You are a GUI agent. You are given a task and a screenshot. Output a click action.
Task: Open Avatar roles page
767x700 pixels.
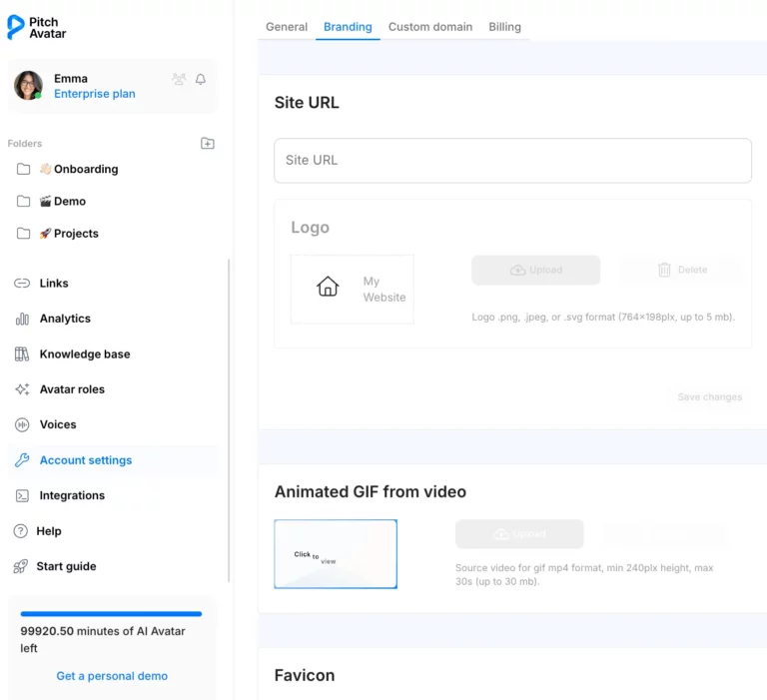(71, 389)
